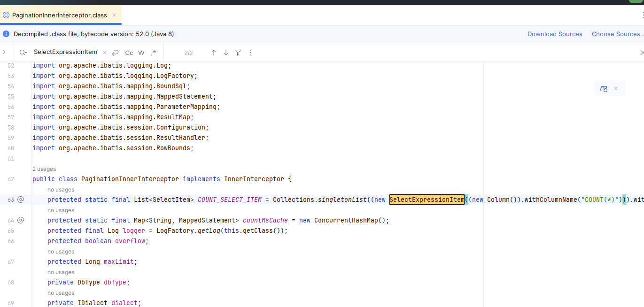Click the New Line icon in search
The image size is (644, 307).
[x=115, y=53]
